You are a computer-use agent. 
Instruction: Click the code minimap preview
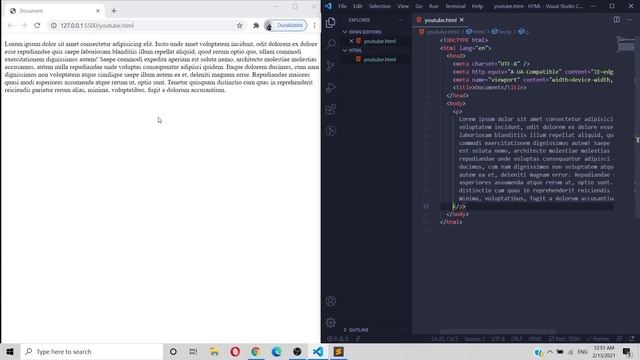(625, 44)
